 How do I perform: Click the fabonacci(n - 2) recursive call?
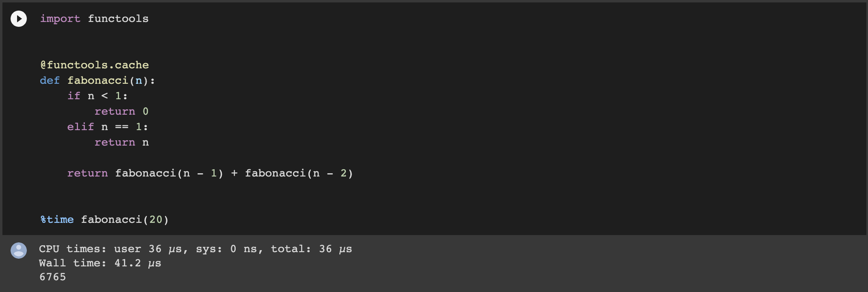[299, 173]
